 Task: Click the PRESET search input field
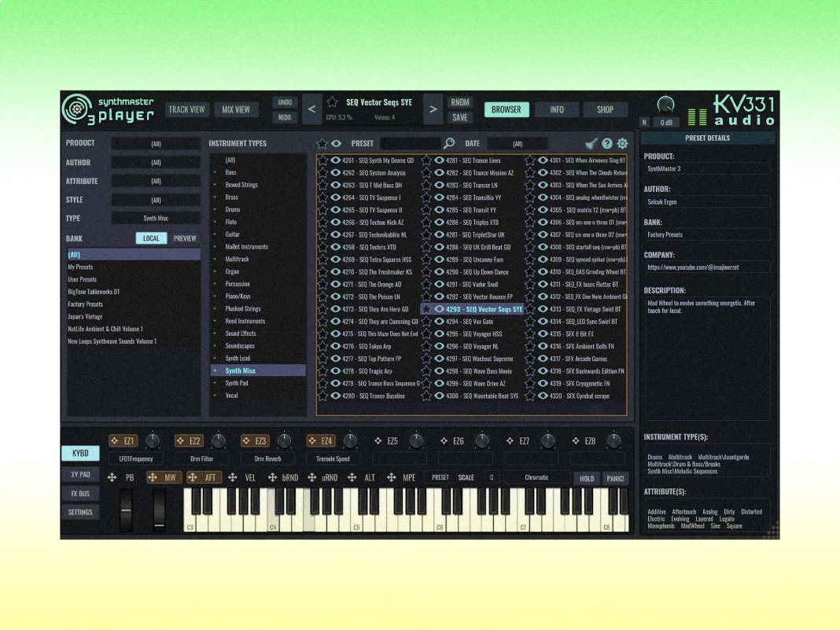click(409, 143)
